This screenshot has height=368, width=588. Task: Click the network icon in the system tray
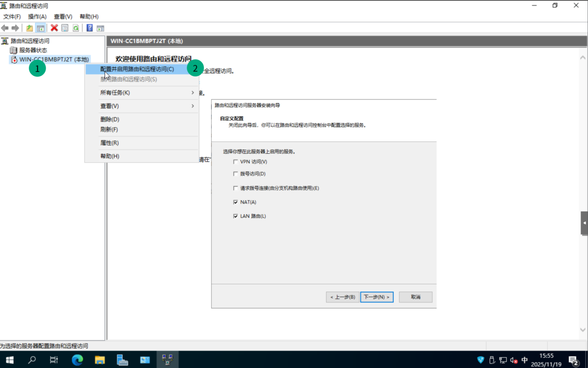click(503, 360)
